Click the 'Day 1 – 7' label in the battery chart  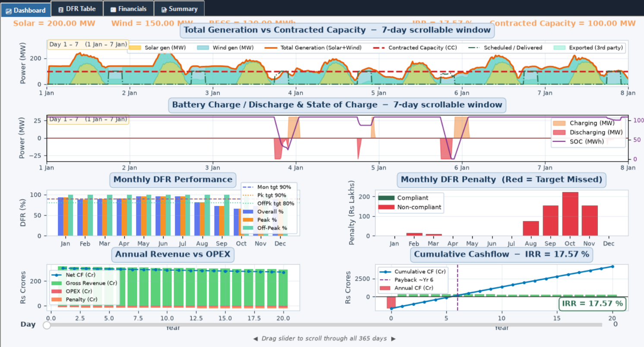click(88, 119)
